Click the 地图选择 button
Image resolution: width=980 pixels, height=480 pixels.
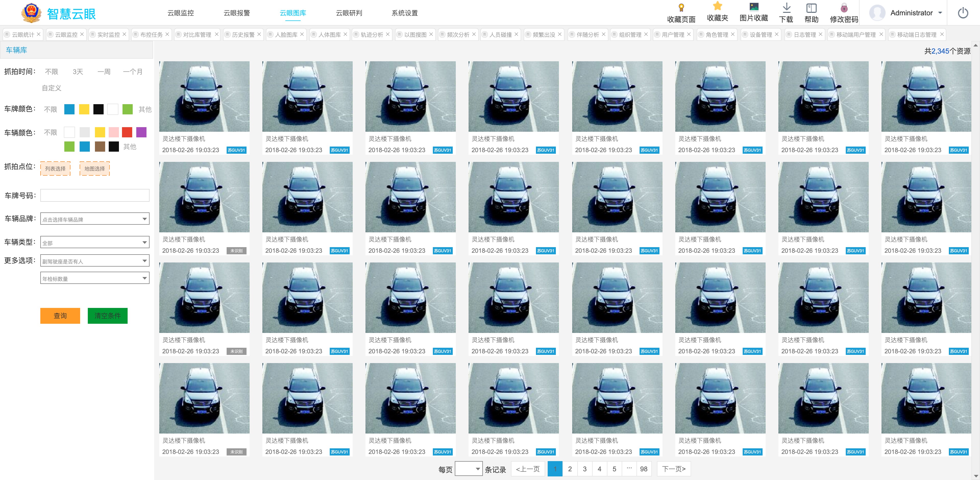tap(94, 169)
